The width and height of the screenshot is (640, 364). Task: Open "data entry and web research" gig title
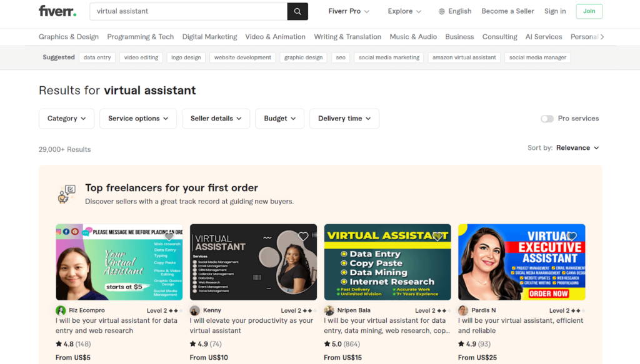pos(116,326)
